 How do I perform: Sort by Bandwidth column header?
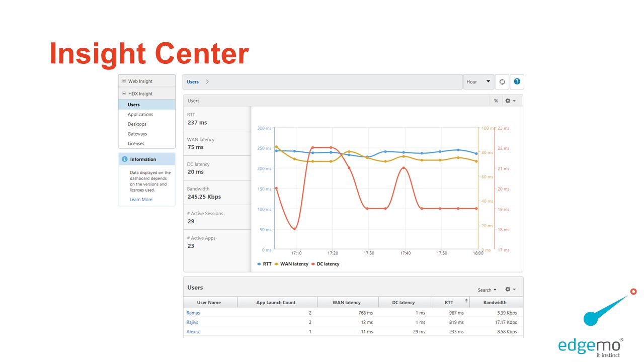496,302
